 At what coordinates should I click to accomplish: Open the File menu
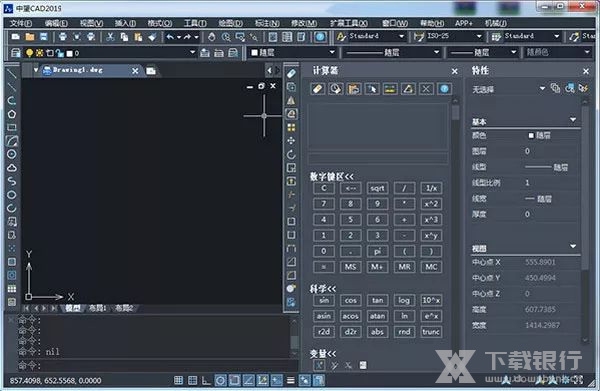tap(21, 23)
